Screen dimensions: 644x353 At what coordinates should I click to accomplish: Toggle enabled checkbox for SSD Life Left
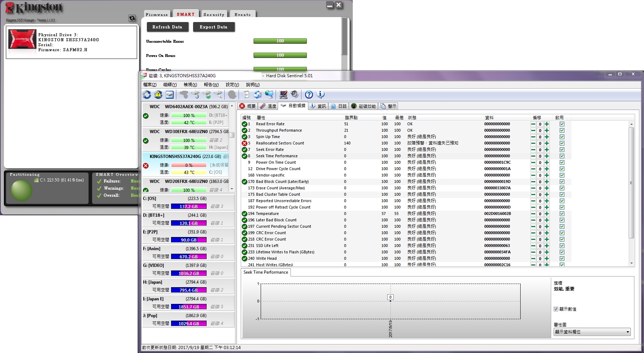(x=562, y=246)
